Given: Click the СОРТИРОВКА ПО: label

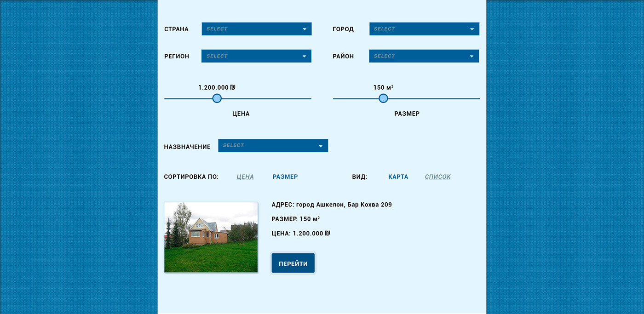Looking at the screenshot, I should 191,177.
